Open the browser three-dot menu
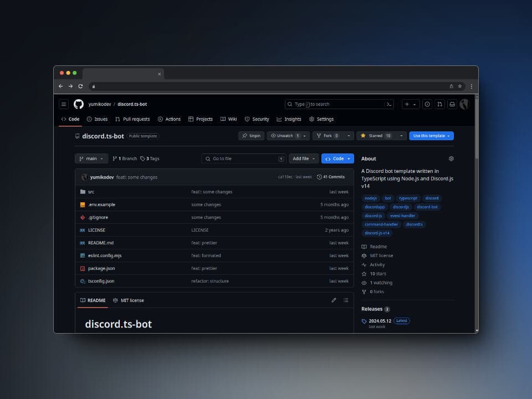Image resolution: width=532 pixels, height=399 pixels. point(471,86)
